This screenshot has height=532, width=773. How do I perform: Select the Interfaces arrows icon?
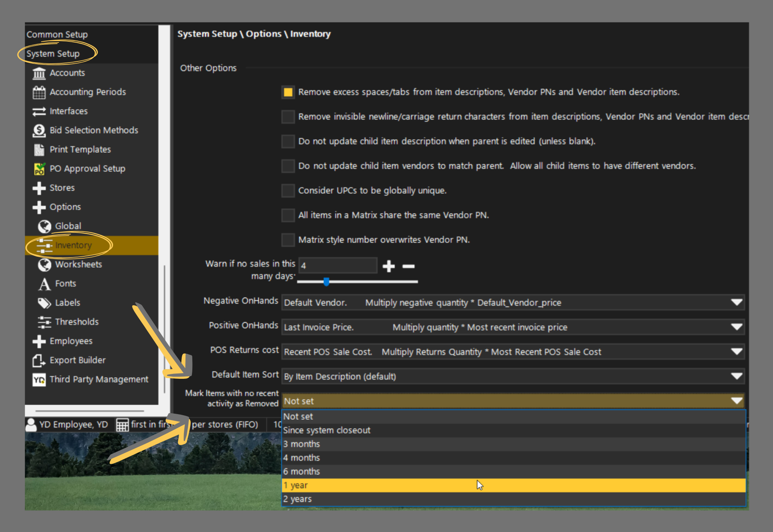point(39,111)
